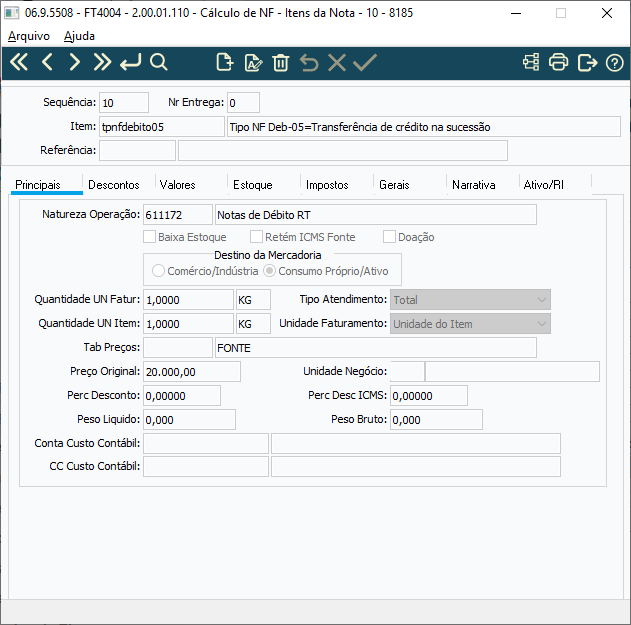Screen dimensions: 631x625
Task: Click the Go To (return arrow) icon
Action: tap(130, 62)
